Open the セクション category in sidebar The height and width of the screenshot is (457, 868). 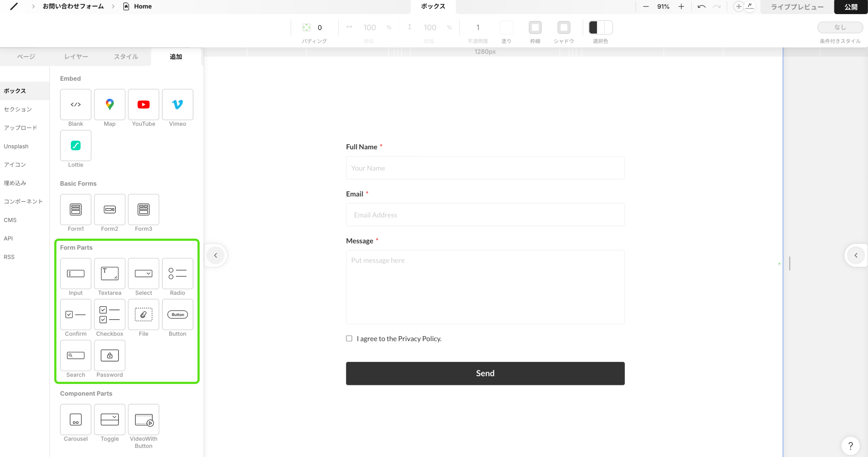point(18,109)
